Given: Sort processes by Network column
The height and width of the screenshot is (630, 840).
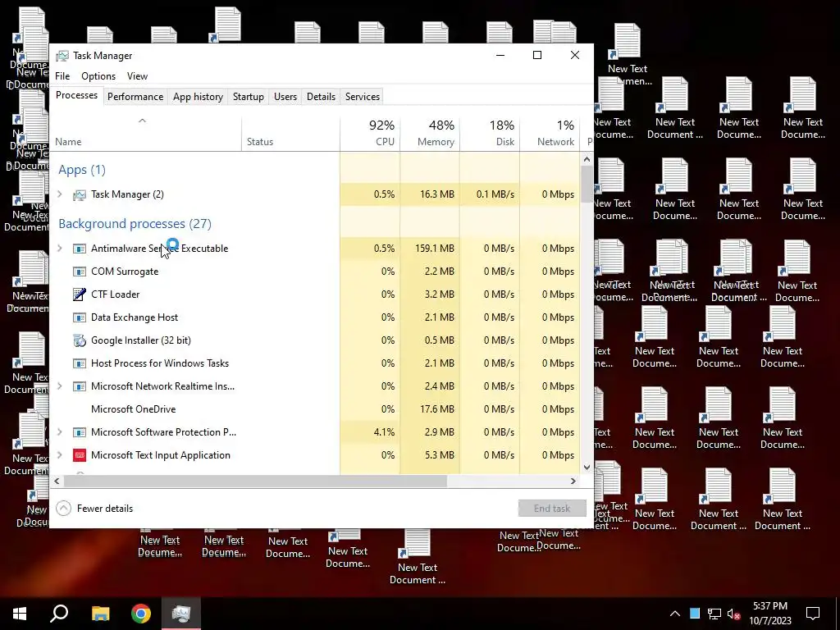Looking at the screenshot, I should tap(550, 133).
